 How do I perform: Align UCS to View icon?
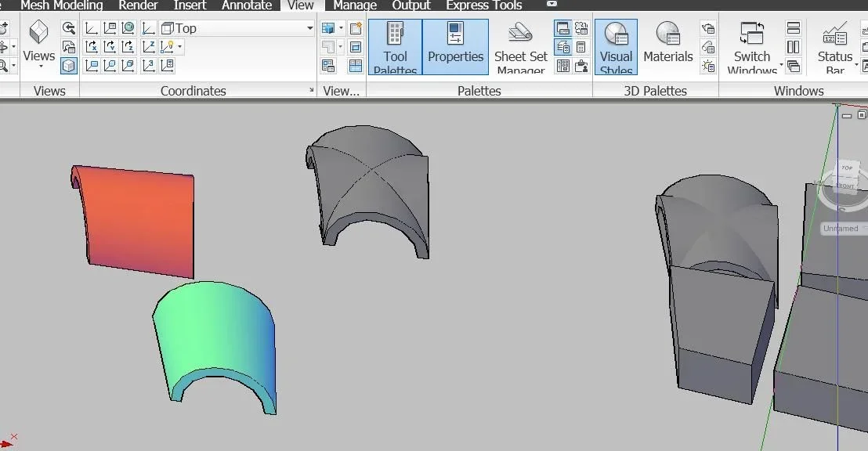click(x=92, y=66)
